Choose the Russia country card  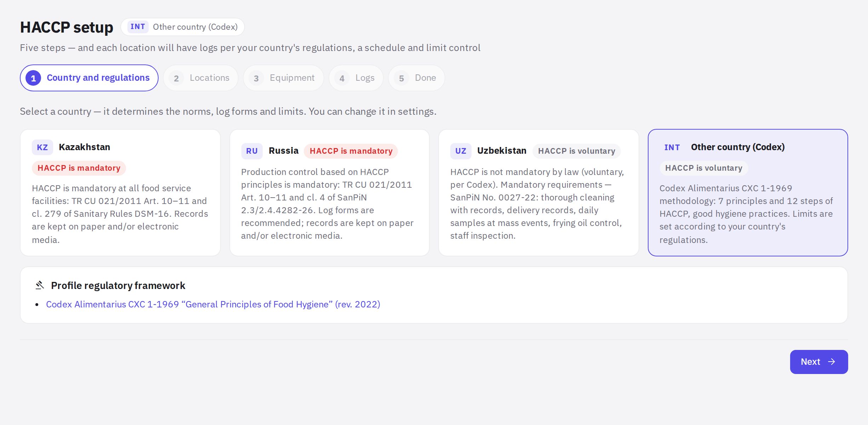(330, 193)
